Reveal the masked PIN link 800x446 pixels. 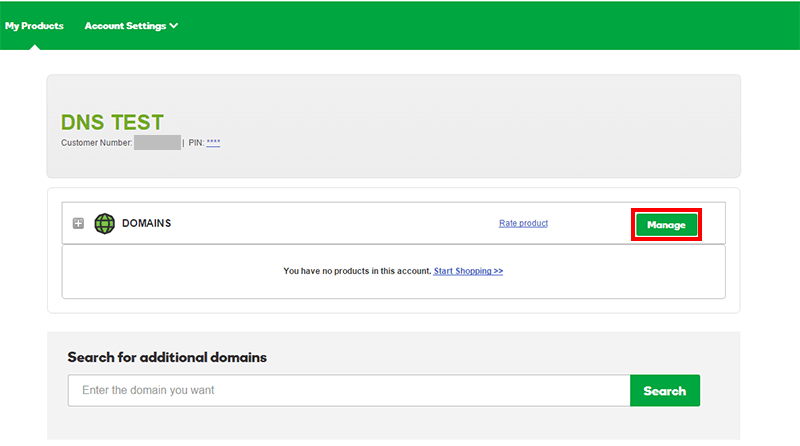tap(213, 143)
